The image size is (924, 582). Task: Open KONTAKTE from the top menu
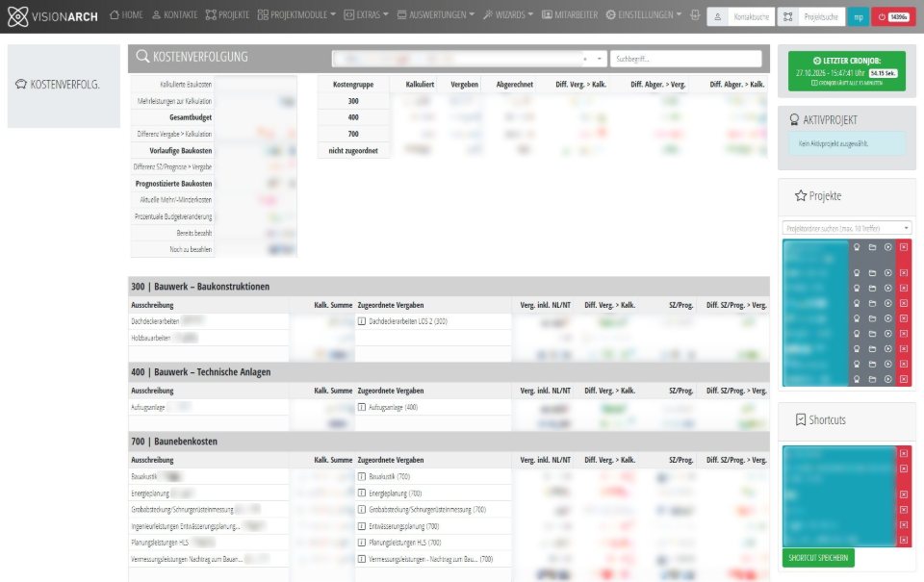coord(174,14)
